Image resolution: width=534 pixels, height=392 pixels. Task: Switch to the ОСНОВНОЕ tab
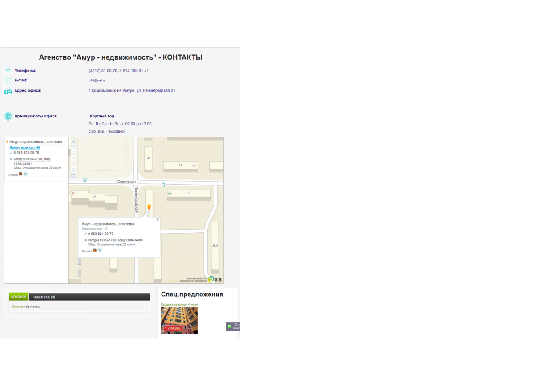[x=19, y=297]
